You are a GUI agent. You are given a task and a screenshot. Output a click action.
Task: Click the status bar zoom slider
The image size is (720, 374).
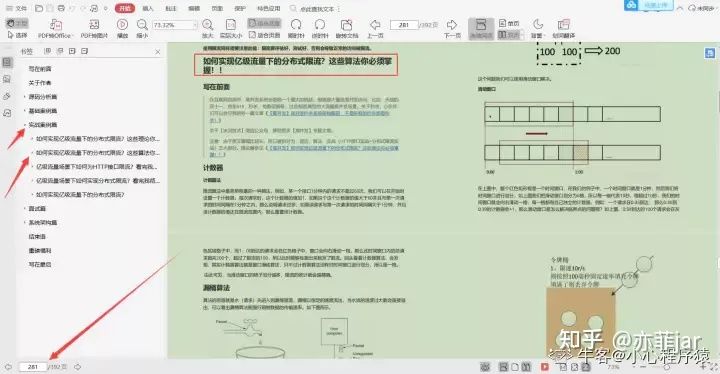(x=668, y=367)
